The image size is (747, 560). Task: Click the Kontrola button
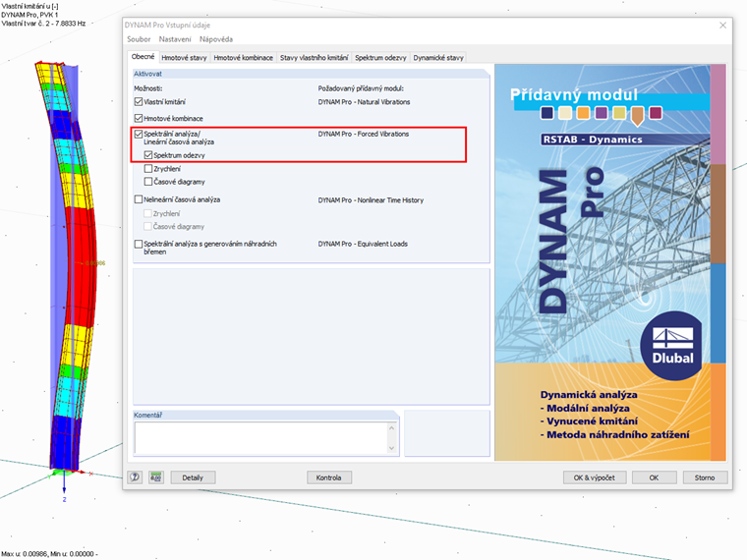pos(328,477)
